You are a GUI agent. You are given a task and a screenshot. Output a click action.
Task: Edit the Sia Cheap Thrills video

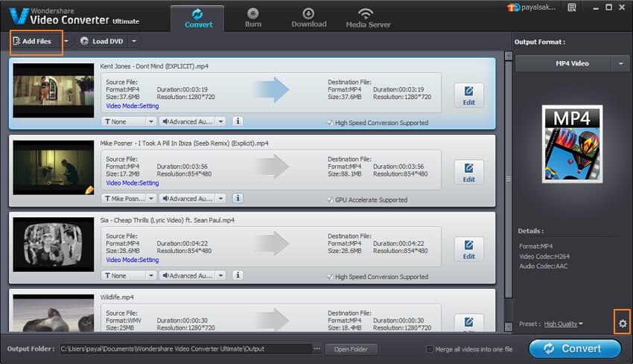pos(468,249)
